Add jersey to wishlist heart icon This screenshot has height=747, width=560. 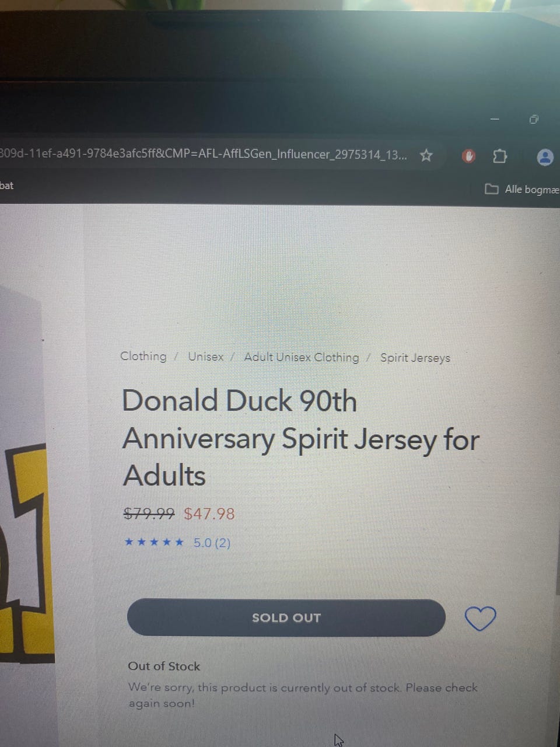pyautogui.click(x=480, y=618)
